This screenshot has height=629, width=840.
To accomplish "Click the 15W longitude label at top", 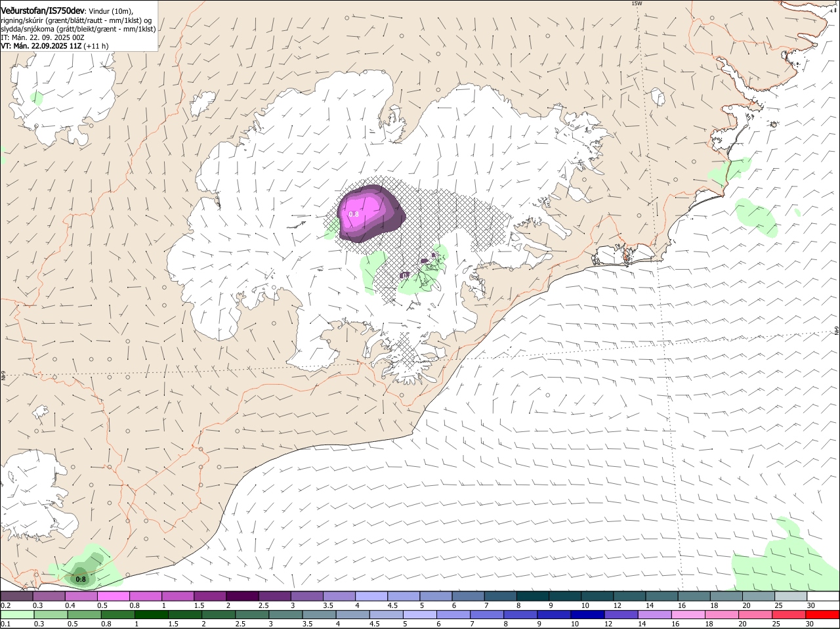I will 636,3.
